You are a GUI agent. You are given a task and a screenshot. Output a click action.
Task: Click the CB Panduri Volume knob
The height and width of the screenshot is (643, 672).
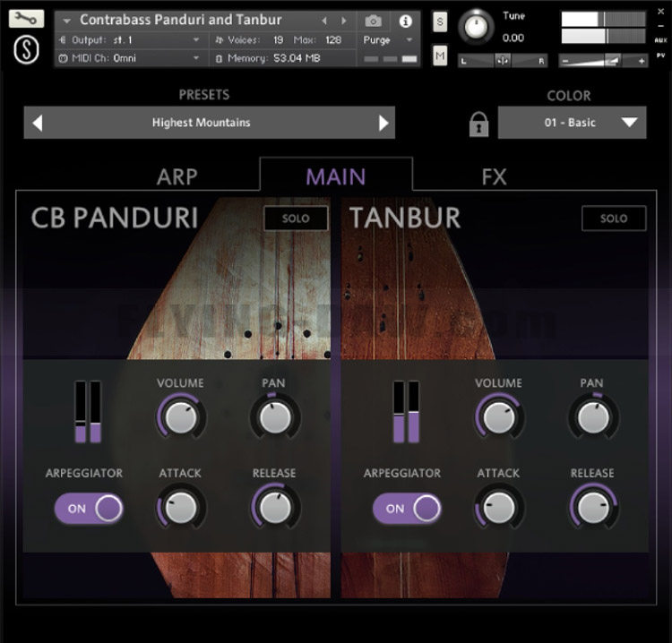(x=181, y=416)
